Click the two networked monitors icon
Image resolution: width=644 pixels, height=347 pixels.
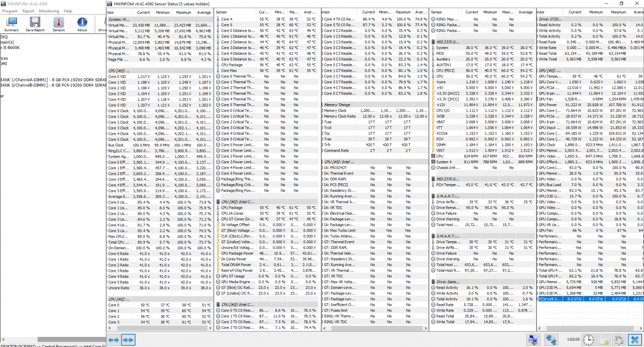pos(551,340)
